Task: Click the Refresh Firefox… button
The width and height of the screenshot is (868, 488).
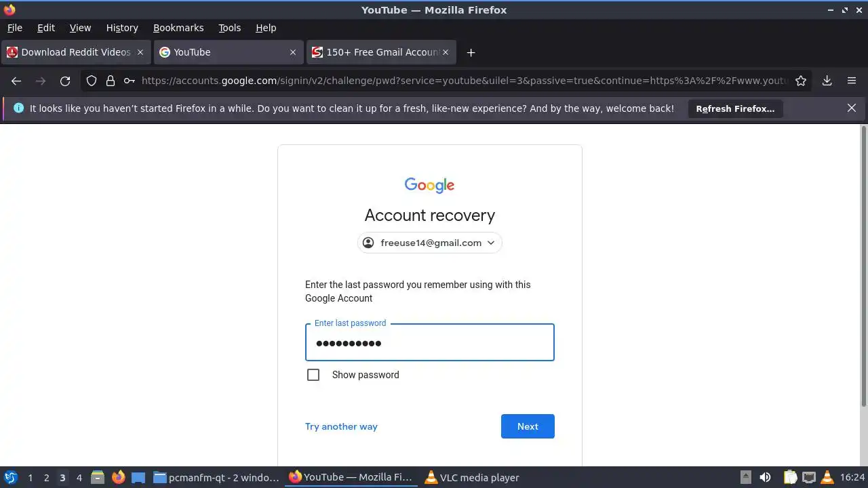Action: (x=735, y=108)
